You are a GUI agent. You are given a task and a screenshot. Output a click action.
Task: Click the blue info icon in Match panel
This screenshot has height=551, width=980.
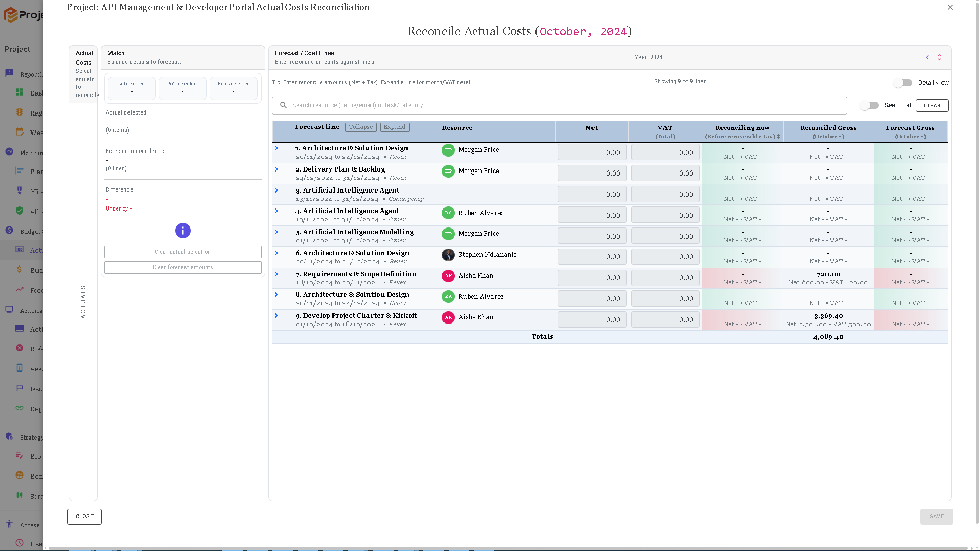(183, 231)
